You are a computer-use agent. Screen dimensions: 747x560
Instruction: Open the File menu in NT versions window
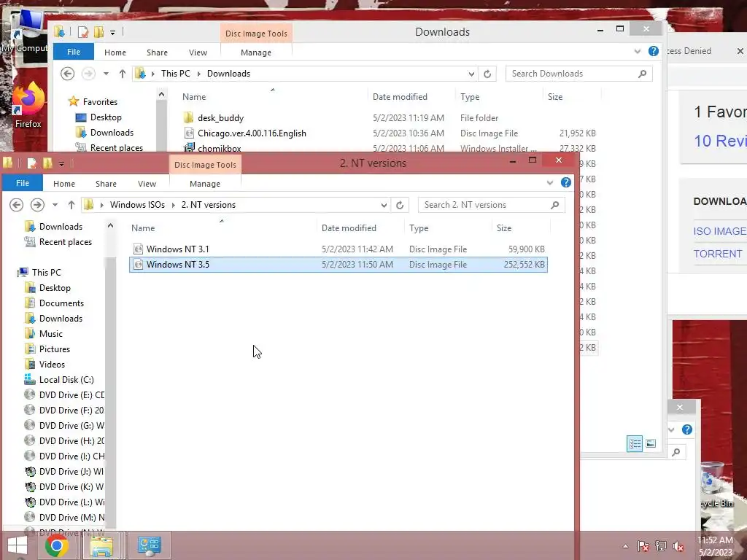pos(23,183)
